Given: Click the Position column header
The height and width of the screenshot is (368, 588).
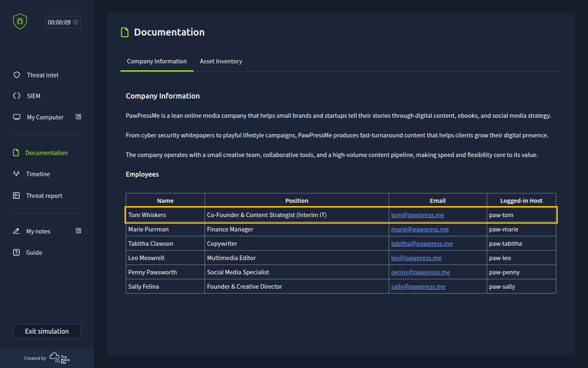Looking at the screenshot, I should [297, 201].
